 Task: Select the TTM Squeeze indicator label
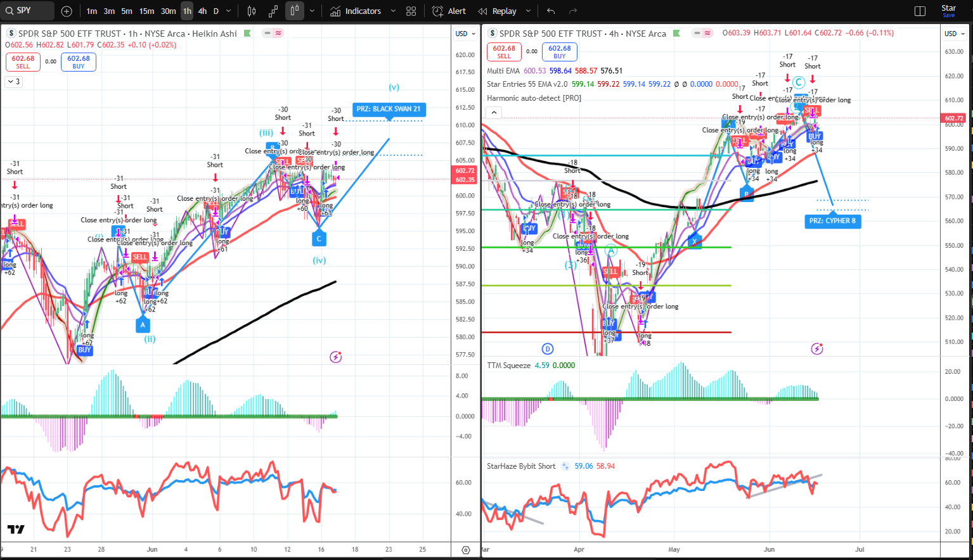508,366
